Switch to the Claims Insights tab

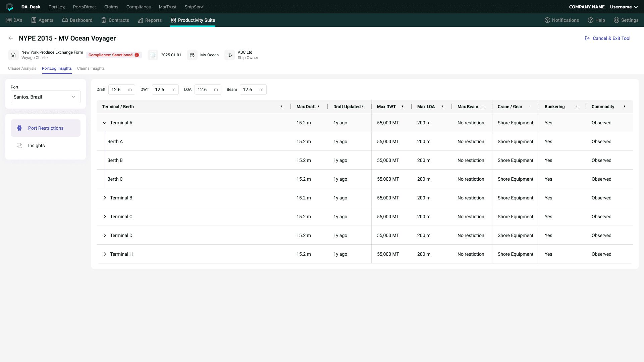pyautogui.click(x=91, y=68)
